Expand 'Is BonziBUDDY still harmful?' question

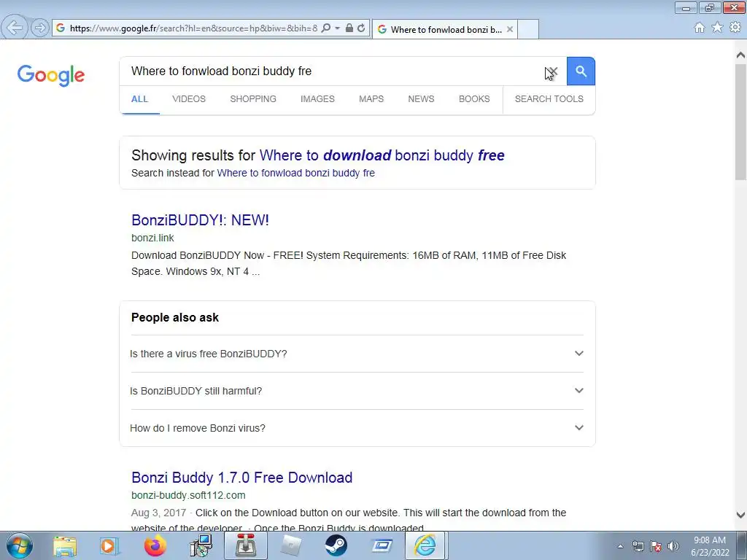(x=357, y=391)
